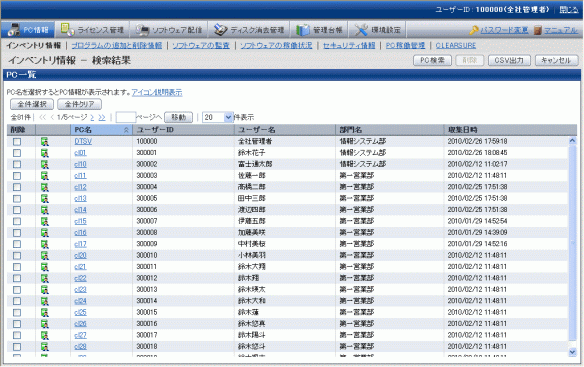Click the CSV出力 button
The image size is (584, 367).
509,60
